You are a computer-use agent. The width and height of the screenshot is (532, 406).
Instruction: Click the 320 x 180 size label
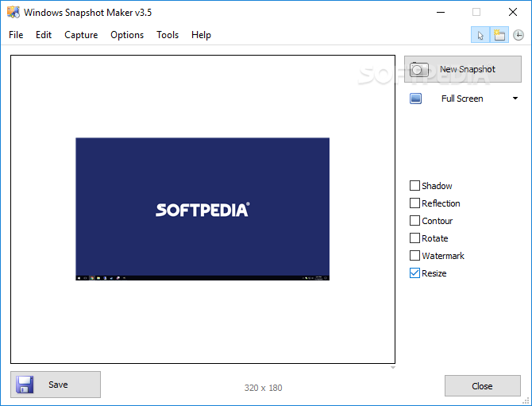264,388
